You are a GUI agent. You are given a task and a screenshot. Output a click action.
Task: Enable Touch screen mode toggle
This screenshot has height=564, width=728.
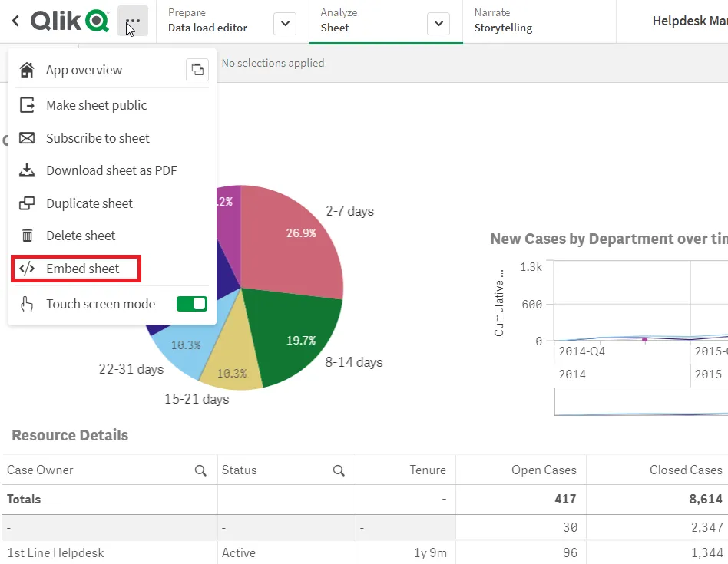pos(191,303)
